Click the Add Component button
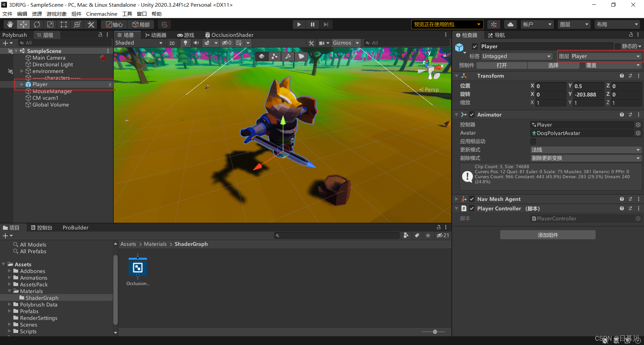 click(548, 235)
